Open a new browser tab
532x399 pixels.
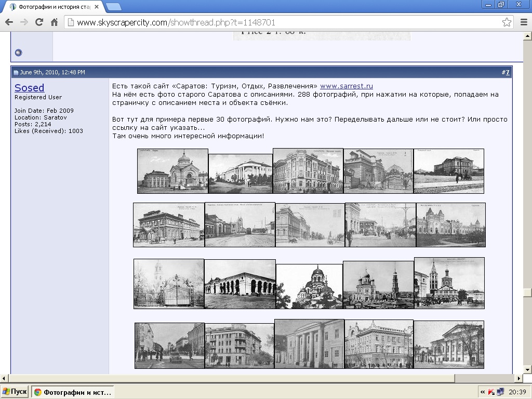[x=114, y=7]
